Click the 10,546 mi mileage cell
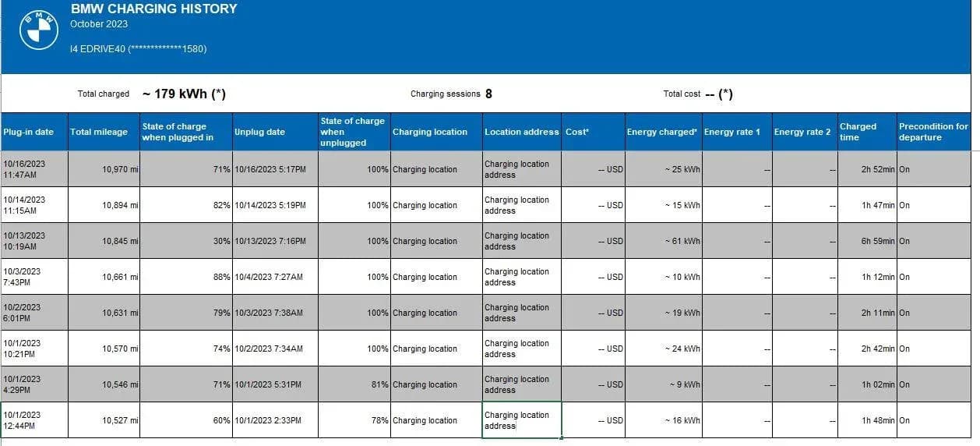The width and height of the screenshot is (980, 446). point(104,384)
